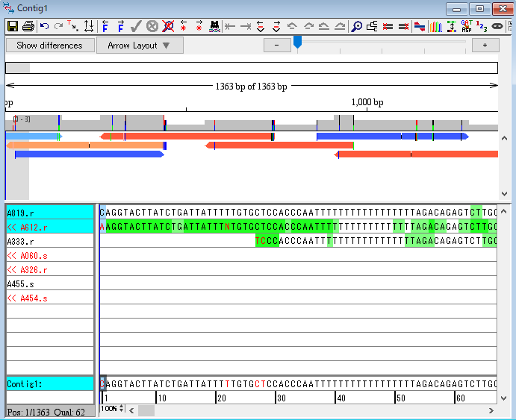Select the A333.r read row
Image resolution: width=516 pixels, height=420 pixels.
click(50, 241)
